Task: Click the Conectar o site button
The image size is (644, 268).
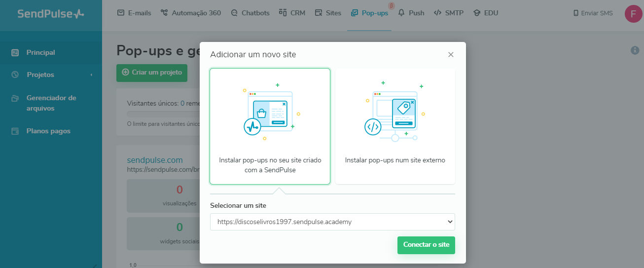Action: coord(426,245)
